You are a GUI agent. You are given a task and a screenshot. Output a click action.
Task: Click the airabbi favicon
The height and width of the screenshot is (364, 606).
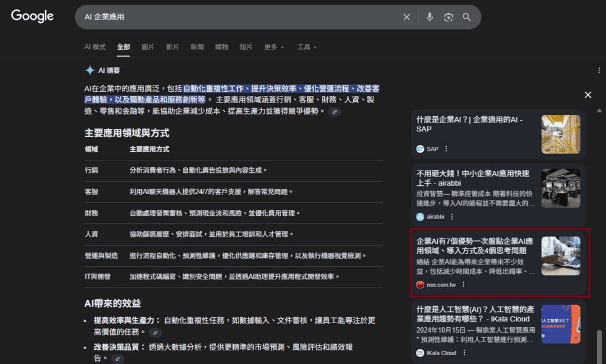(420, 217)
